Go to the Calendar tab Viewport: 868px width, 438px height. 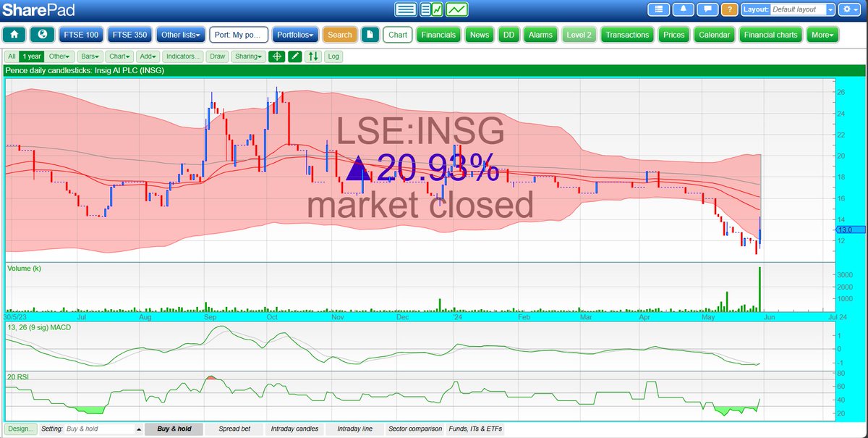point(714,35)
